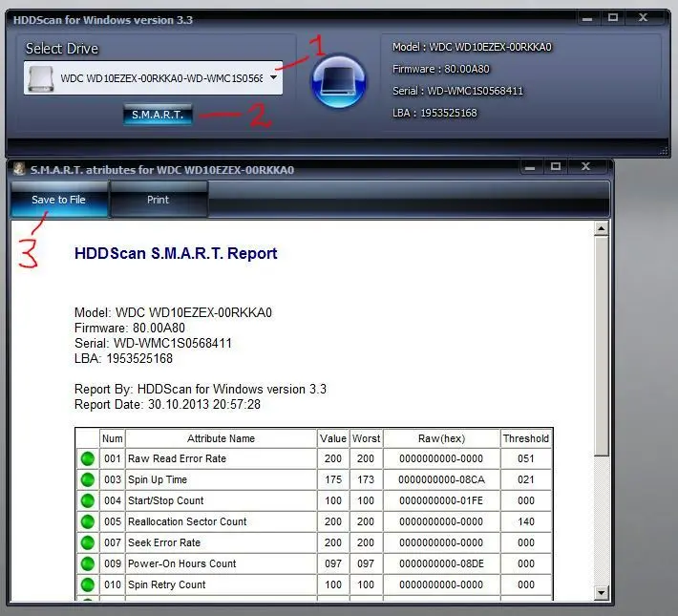Screen dimensions: 678x616
Task: Open the Select Drive dropdown arrow
Action: (x=273, y=77)
